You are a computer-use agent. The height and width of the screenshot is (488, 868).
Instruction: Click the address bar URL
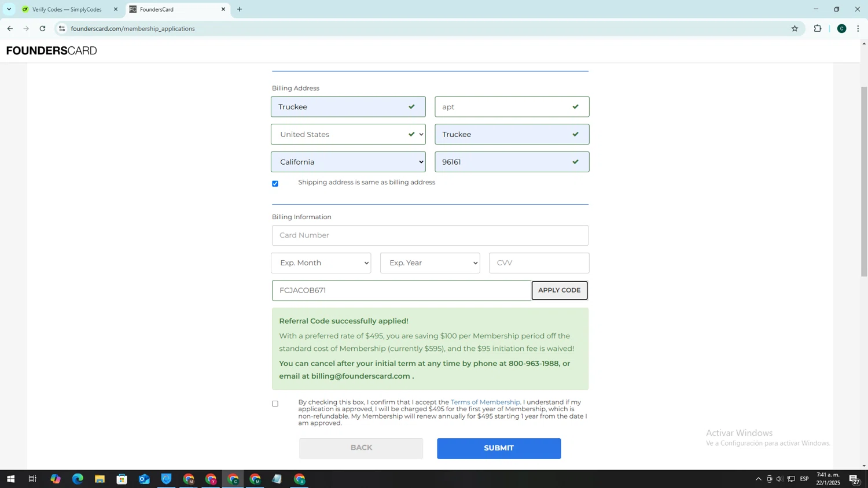coord(133,28)
